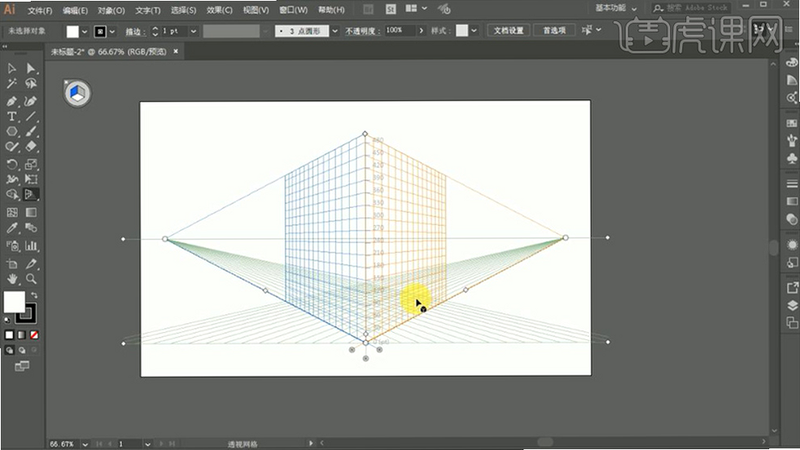The width and height of the screenshot is (800, 450).
Task: Open the 窗口(W) menu
Action: (x=293, y=10)
